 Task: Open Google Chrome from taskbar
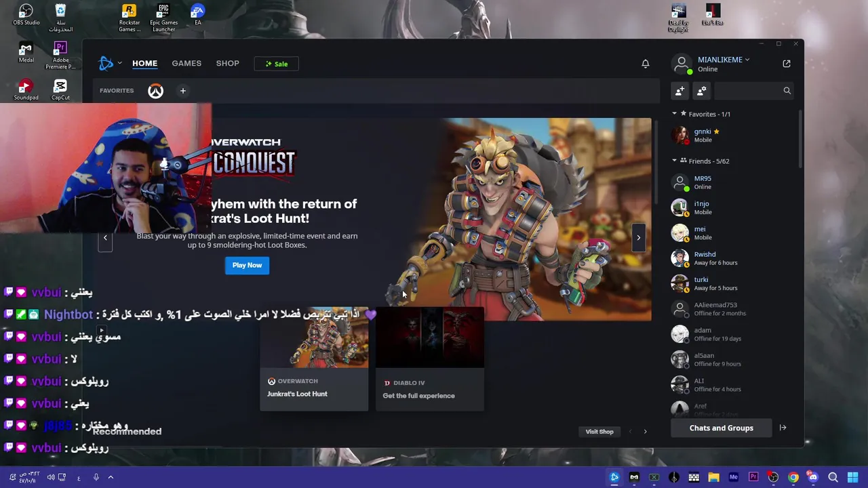click(x=793, y=478)
